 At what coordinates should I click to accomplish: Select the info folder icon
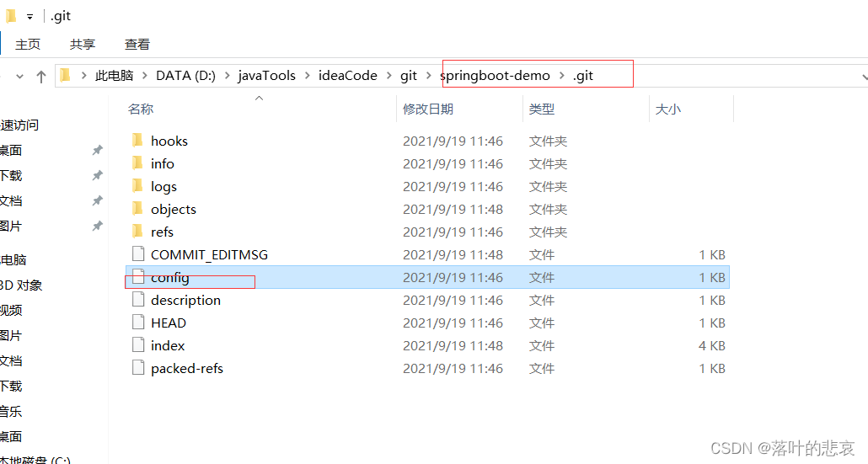(x=138, y=163)
